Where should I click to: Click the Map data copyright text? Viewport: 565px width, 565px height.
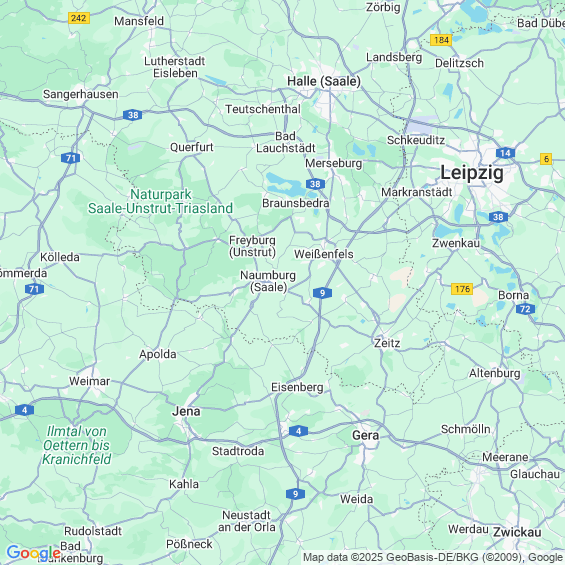(433, 558)
